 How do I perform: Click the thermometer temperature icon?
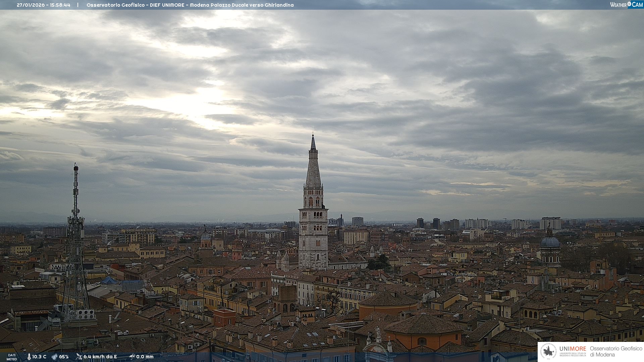(29, 357)
